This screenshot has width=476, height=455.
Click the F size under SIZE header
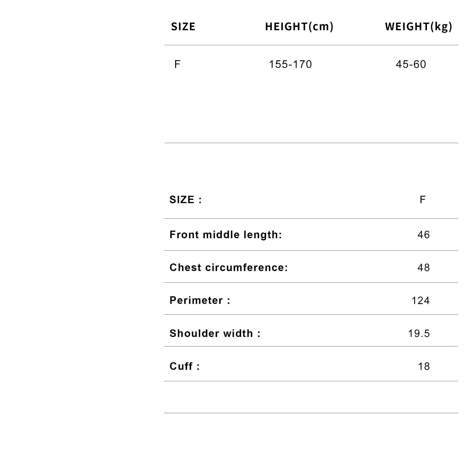pyautogui.click(x=177, y=64)
